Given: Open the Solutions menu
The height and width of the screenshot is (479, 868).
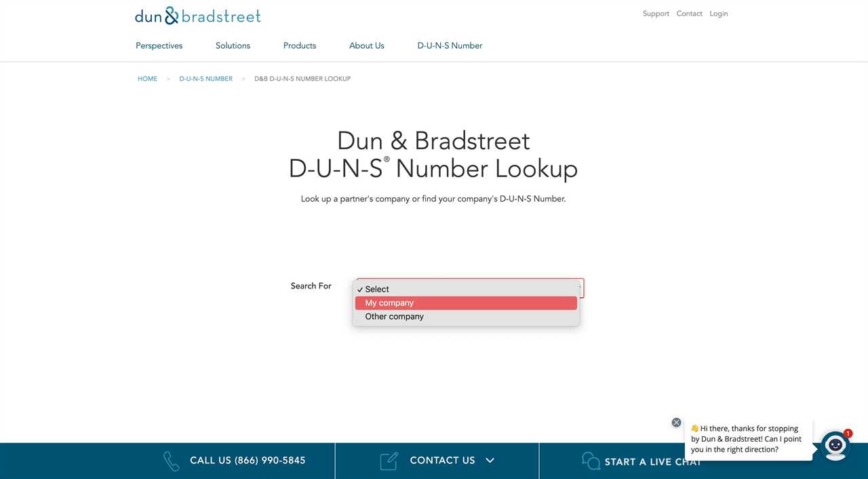Looking at the screenshot, I should pyautogui.click(x=233, y=45).
